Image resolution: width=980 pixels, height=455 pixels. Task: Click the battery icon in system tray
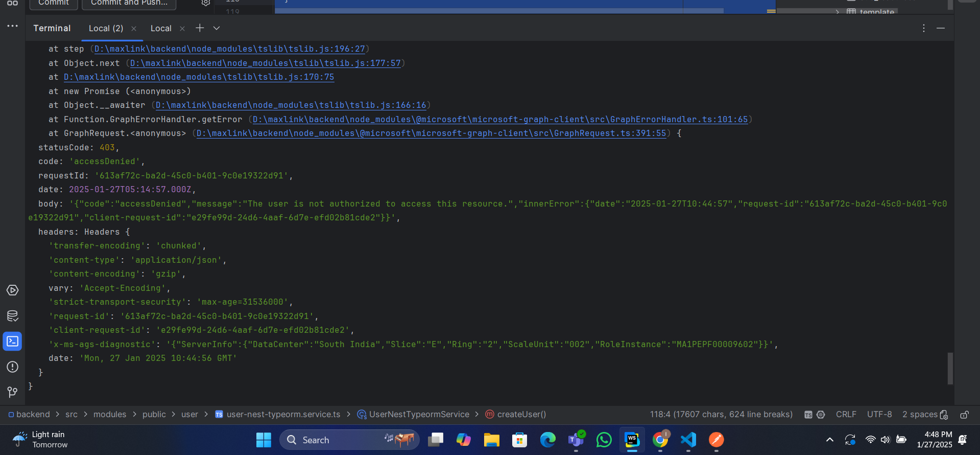(901, 440)
